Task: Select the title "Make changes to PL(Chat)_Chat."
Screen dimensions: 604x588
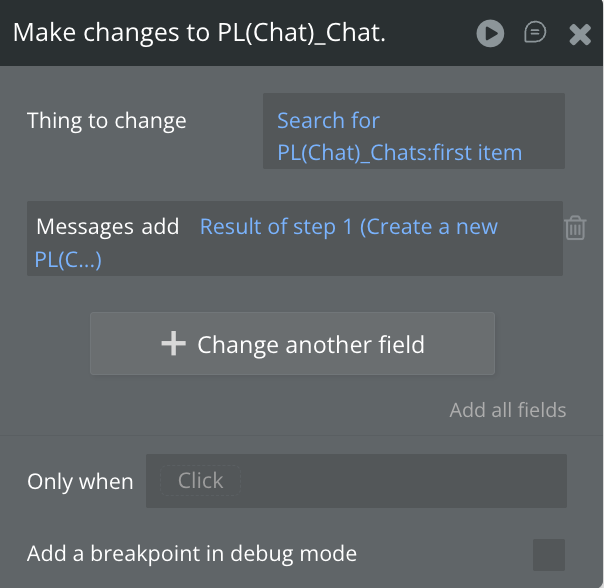Action: [x=199, y=33]
